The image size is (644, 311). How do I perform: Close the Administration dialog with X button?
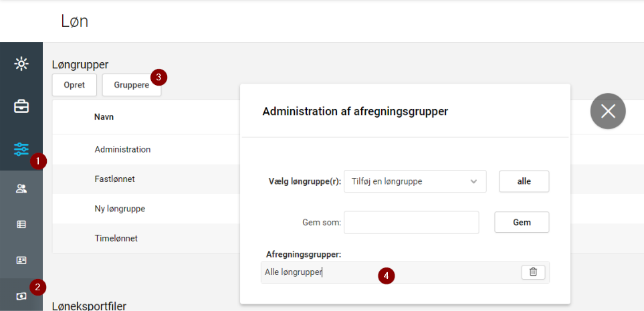[608, 111]
